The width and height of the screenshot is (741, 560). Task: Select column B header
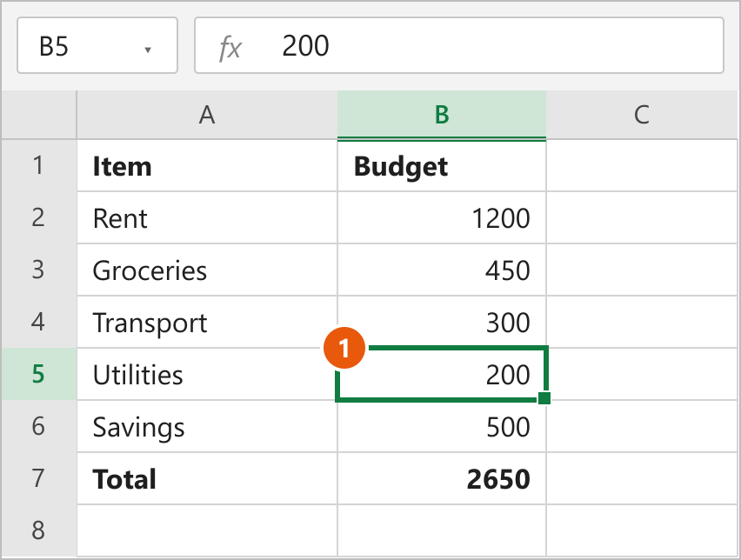click(442, 115)
